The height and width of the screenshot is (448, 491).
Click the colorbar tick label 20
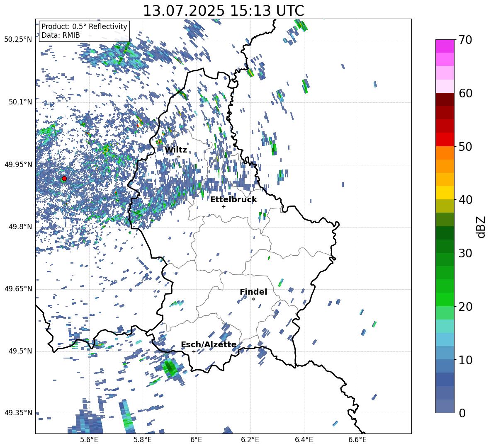(465, 307)
